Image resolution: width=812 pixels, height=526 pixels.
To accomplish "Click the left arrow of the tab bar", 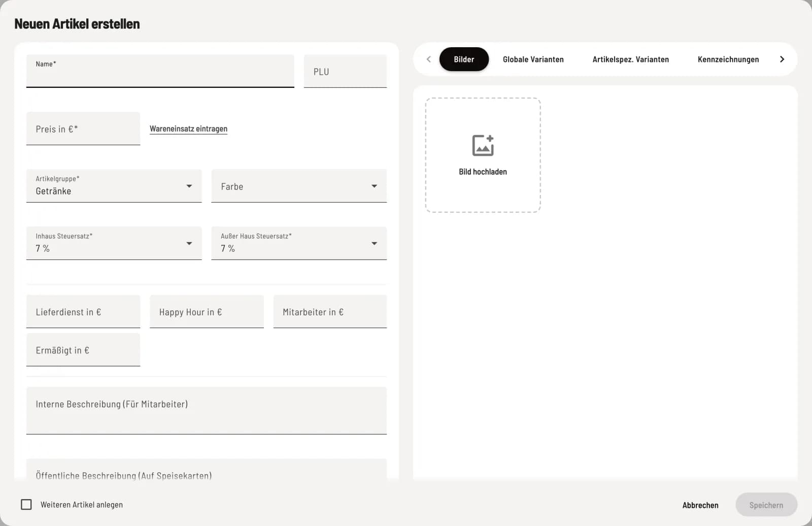I will tap(429, 59).
